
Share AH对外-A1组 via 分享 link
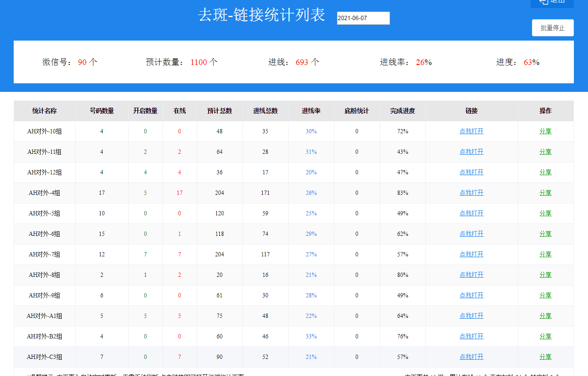pyautogui.click(x=545, y=316)
